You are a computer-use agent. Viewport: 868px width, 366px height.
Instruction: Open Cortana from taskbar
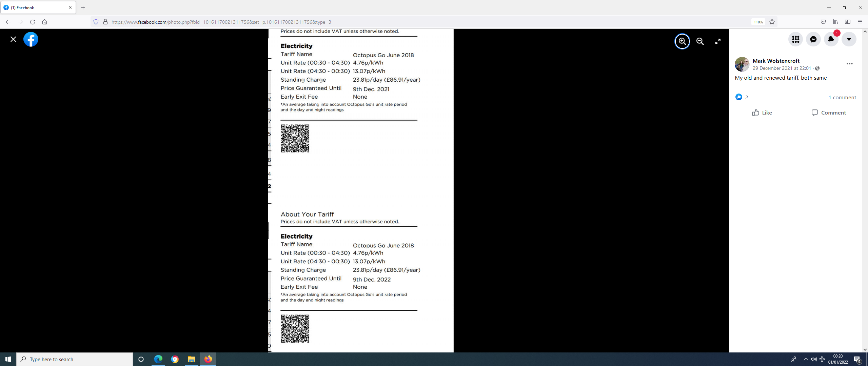tap(141, 359)
